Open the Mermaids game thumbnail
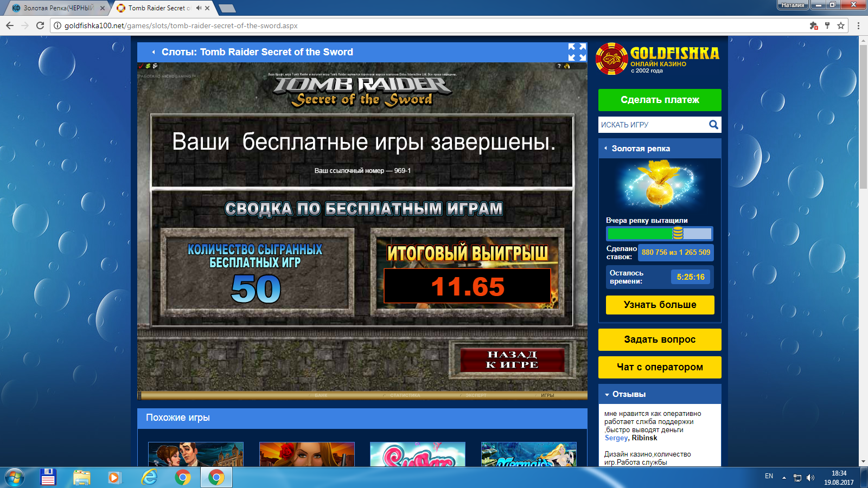This screenshot has height=488, width=868. 529,454
